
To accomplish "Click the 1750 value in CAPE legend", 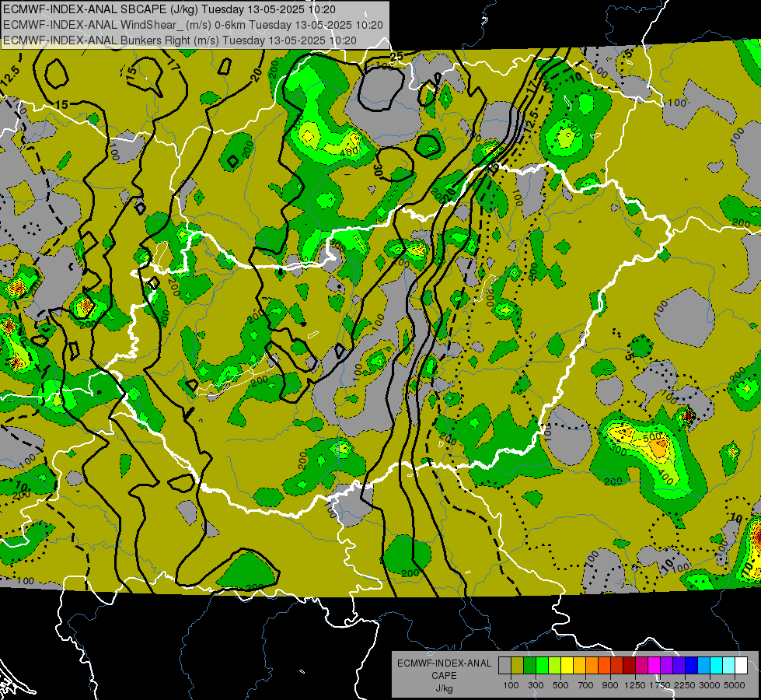I will click(x=660, y=685).
